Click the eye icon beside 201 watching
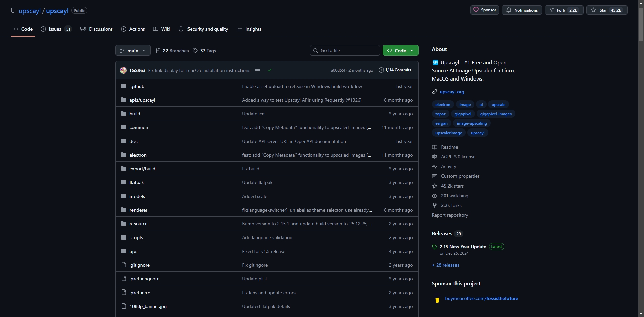 click(x=435, y=196)
